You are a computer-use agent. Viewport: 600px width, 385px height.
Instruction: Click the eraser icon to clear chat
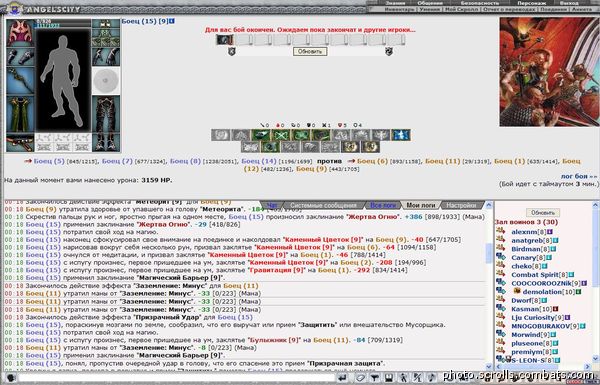360,378
